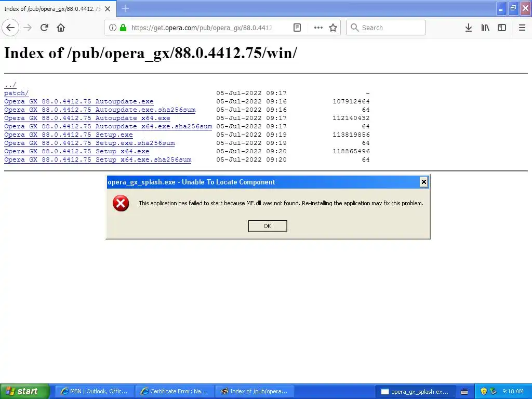This screenshot has height=399, width=532.
Task: Show site information icon in address bar
Action: pyautogui.click(x=113, y=28)
